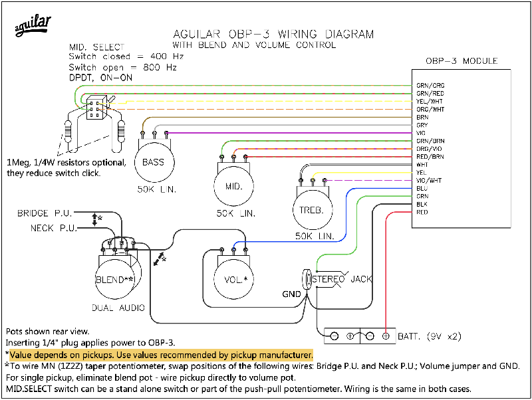Click the ORG/VIO wire label
Screen dimensions: 532x400
(429, 148)
